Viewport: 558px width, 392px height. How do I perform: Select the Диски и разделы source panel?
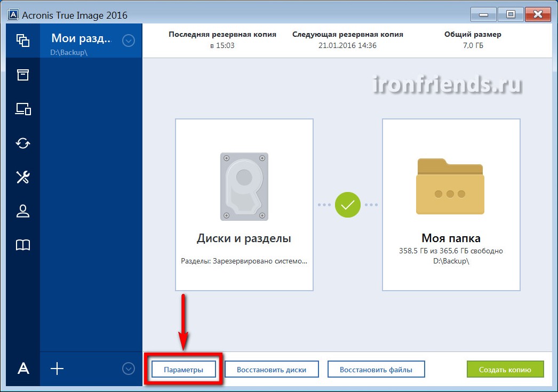coord(244,205)
